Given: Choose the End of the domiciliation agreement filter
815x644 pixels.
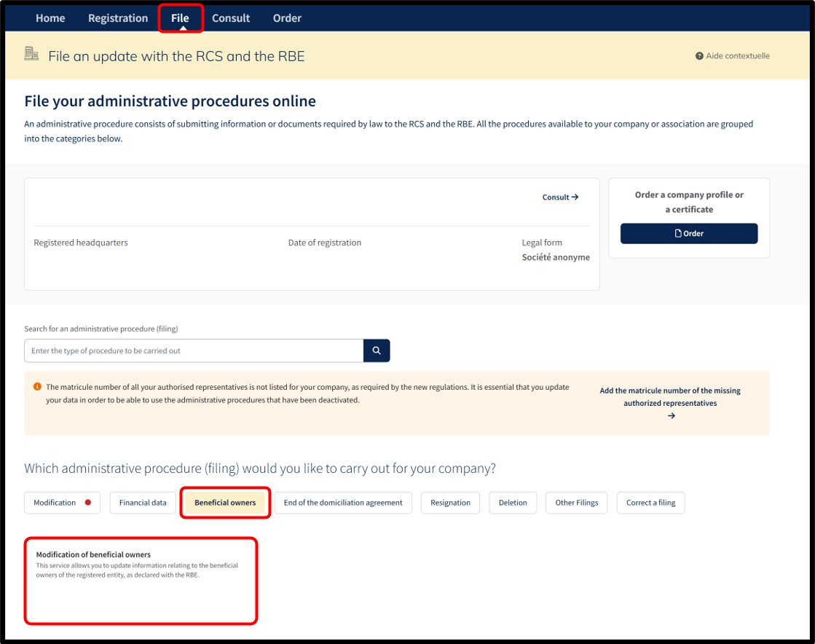Looking at the screenshot, I should point(343,503).
